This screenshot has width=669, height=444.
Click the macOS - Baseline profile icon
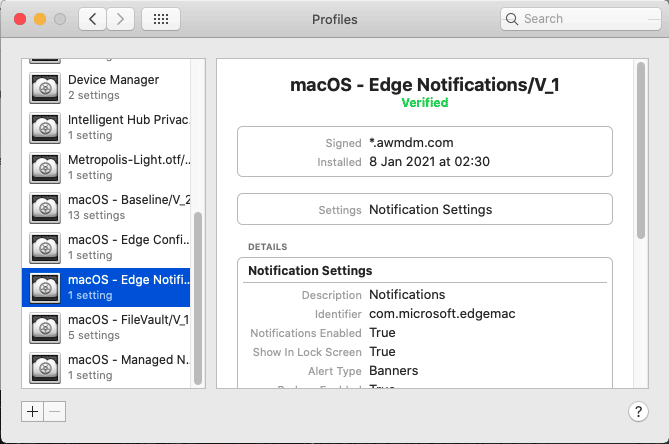pyautogui.click(x=45, y=208)
